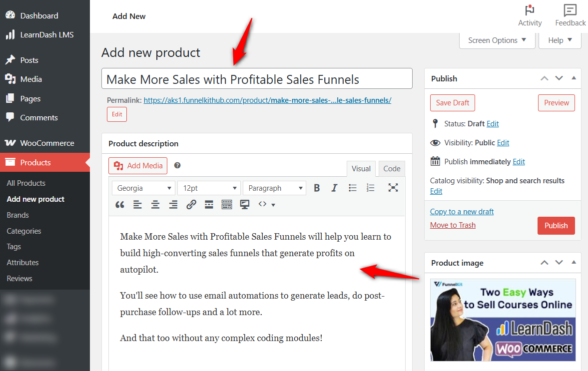
Task: Click the Bold formatting icon
Action: pos(317,188)
